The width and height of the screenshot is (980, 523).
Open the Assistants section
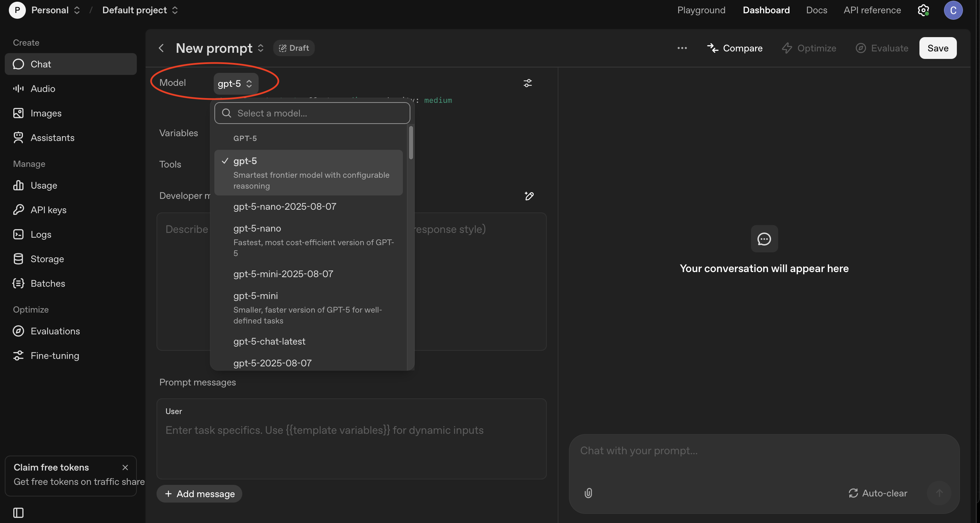tap(52, 138)
